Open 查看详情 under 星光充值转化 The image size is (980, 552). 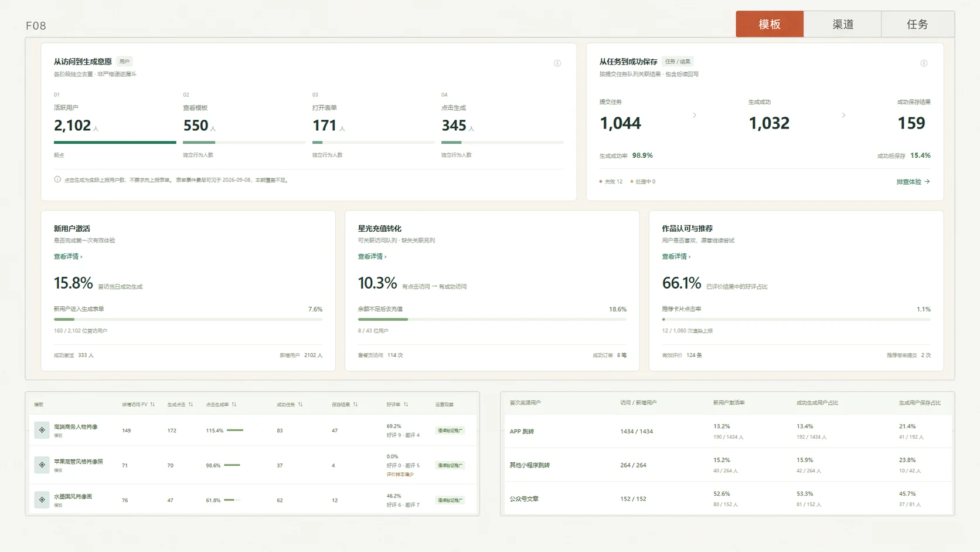pyautogui.click(x=372, y=256)
